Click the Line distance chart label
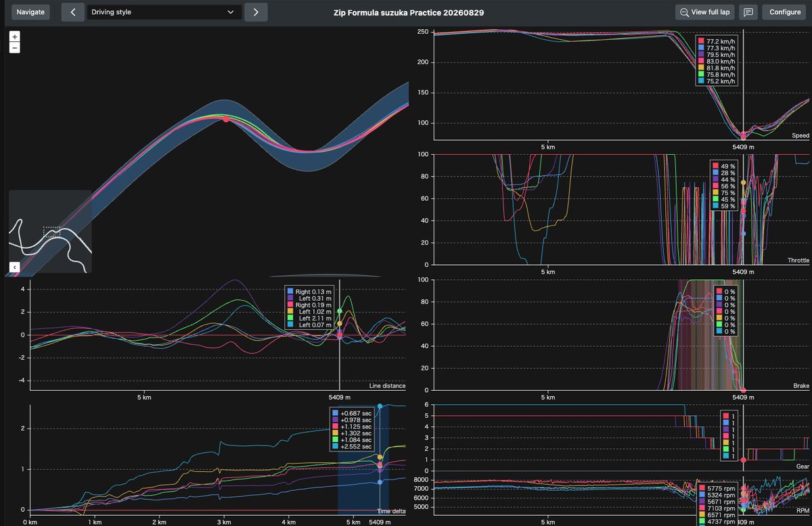This screenshot has width=812, height=526. point(387,386)
